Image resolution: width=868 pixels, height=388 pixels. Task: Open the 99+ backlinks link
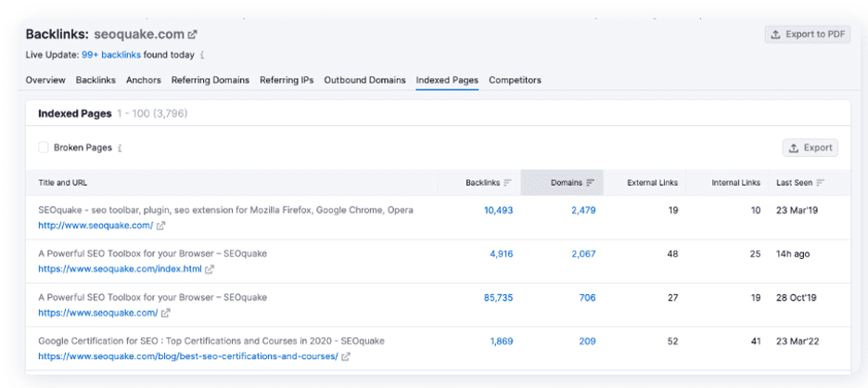[112, 55]
